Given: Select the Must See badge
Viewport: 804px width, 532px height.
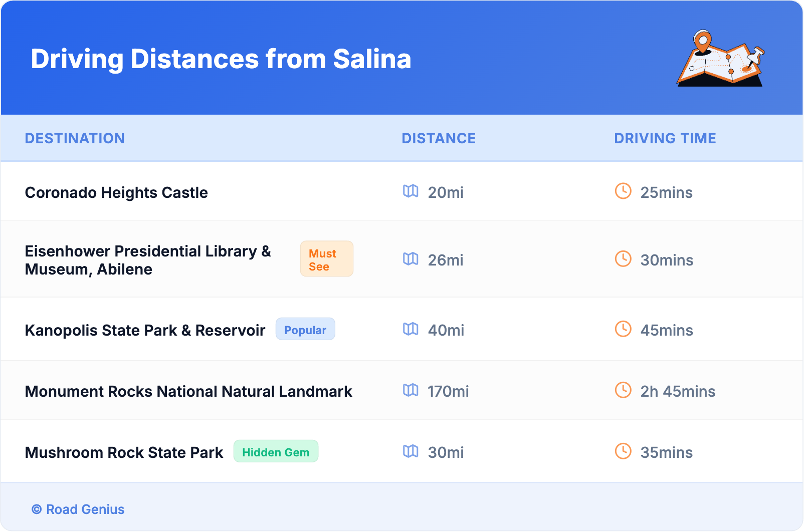Looking at the screenshot, I should pyautogui.click(x=326, y=259).
